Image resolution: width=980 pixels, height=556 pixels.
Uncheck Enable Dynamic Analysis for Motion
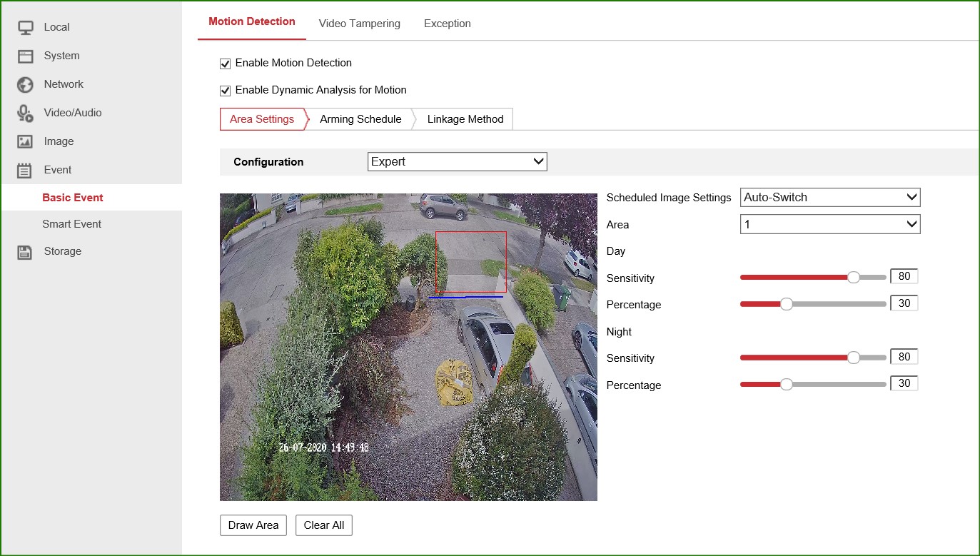[x=226, y=91]
